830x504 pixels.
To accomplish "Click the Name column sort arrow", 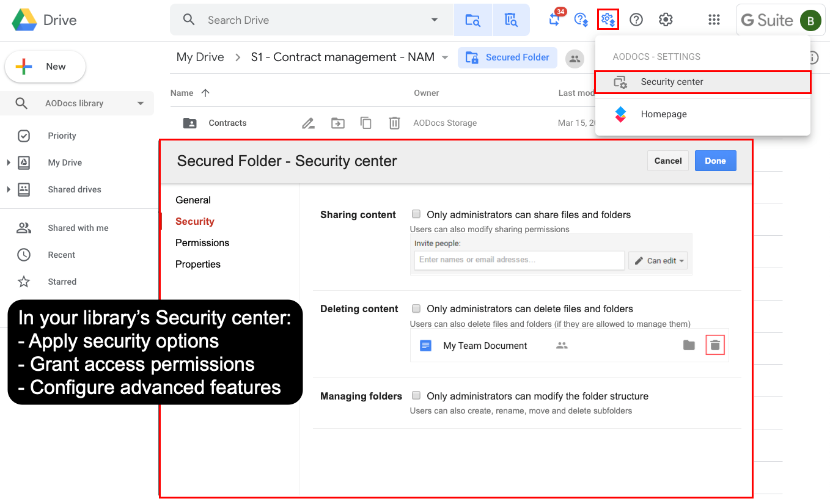I will pyautogui.click(x=205, y=93).
